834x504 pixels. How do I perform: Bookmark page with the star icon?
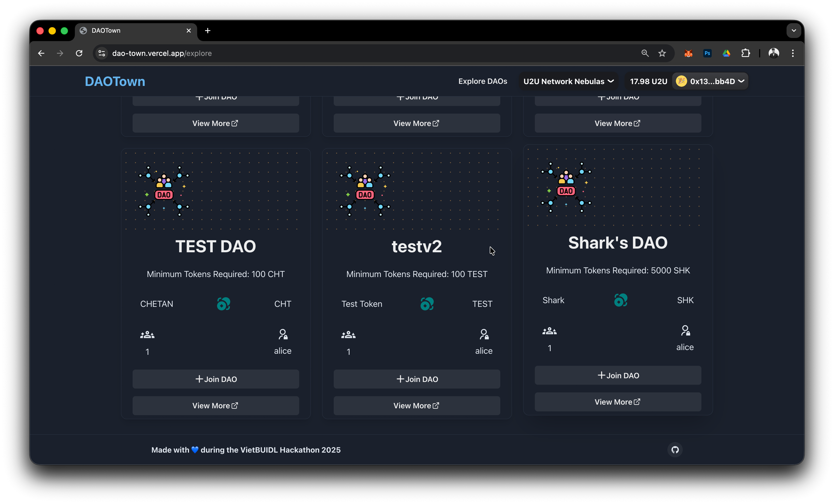[662, 53]
